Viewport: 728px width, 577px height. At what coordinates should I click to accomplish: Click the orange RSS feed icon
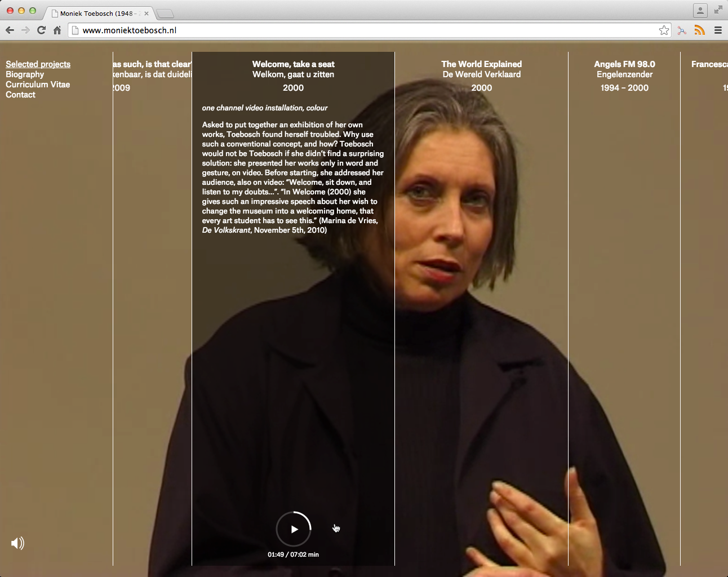pos(699,30)
